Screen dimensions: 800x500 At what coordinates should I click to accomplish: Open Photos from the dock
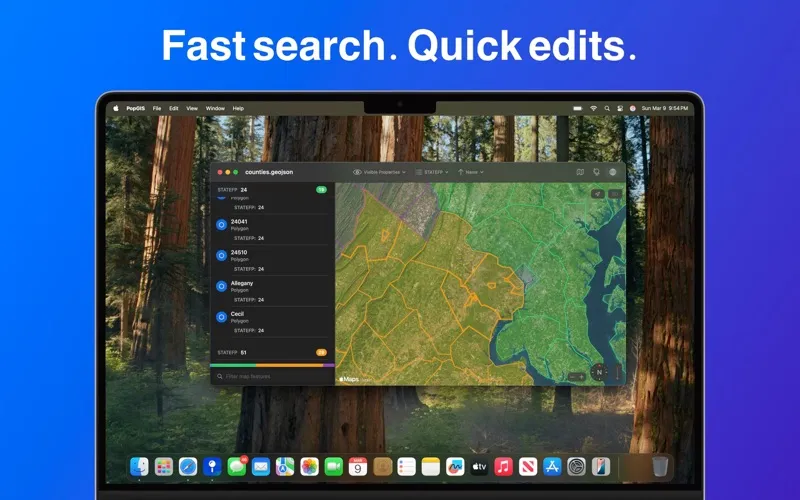[x=309, y=466]
